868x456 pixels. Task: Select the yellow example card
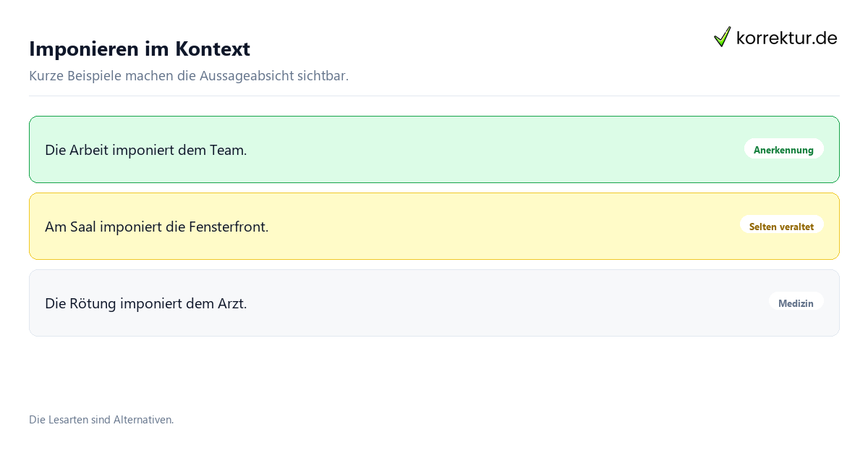point(434,227)
